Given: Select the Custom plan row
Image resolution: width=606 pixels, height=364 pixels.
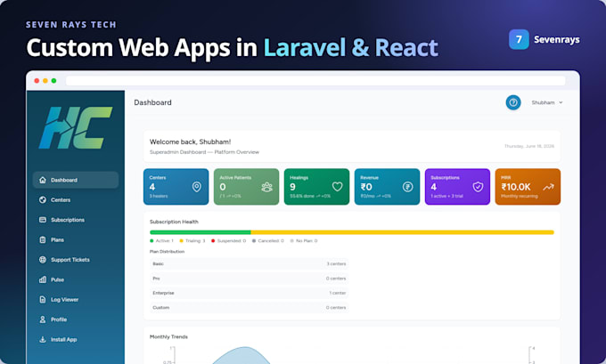Looking at the screenshot, I should [x=250, y=308].
